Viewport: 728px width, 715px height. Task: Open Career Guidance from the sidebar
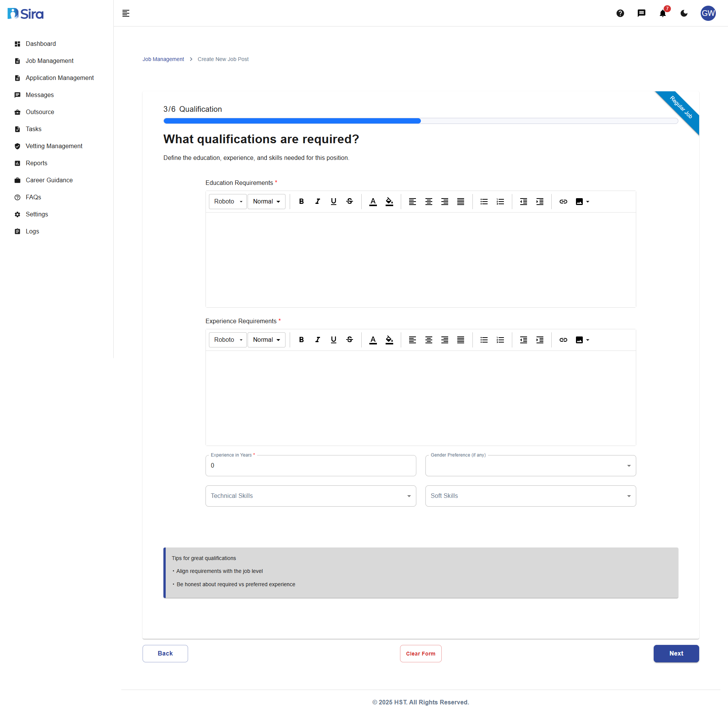point(49,180)
